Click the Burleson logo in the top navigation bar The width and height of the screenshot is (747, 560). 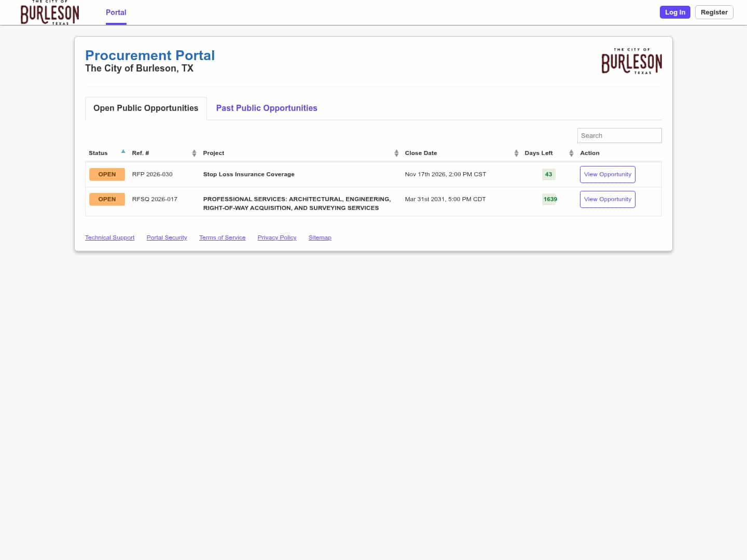coord(50,12)
